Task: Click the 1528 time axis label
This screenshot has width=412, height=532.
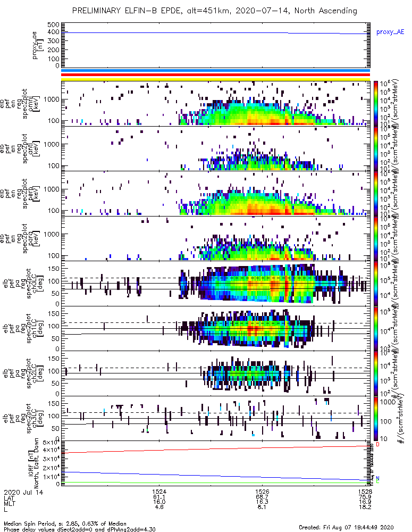Action: coord(365,491)
